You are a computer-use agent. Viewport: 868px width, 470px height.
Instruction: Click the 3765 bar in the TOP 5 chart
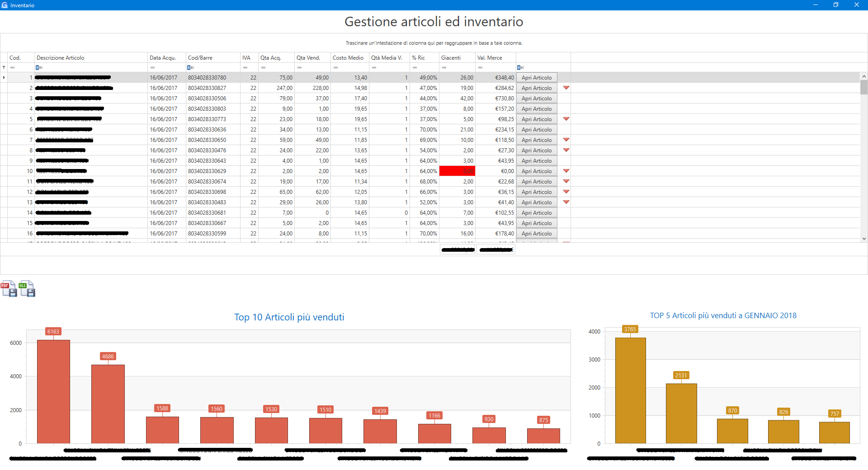630,390
